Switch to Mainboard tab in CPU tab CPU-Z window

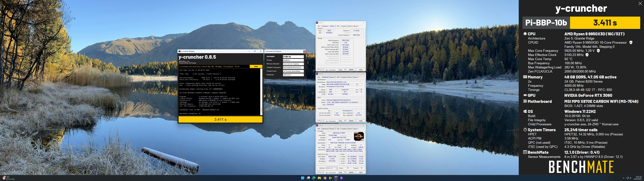325,129
